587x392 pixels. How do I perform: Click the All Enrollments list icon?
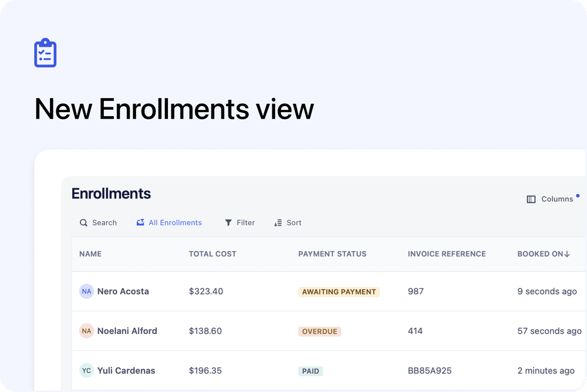(140, 222)
